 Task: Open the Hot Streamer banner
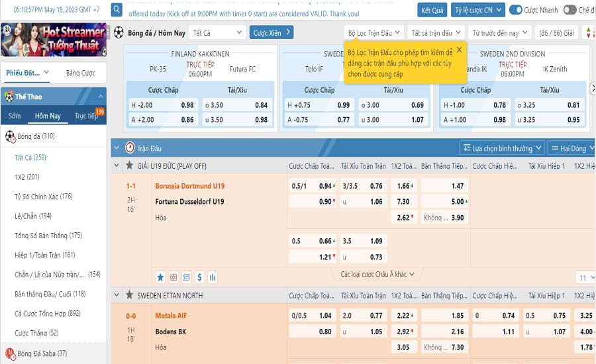pyautogui.click(x=54, y=40)
